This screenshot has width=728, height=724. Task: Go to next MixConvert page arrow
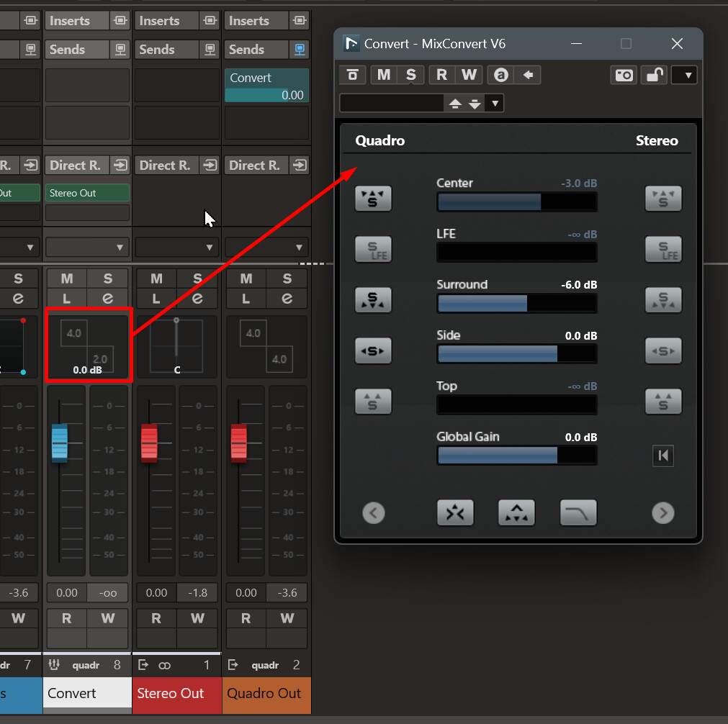(x=663, y=513)
